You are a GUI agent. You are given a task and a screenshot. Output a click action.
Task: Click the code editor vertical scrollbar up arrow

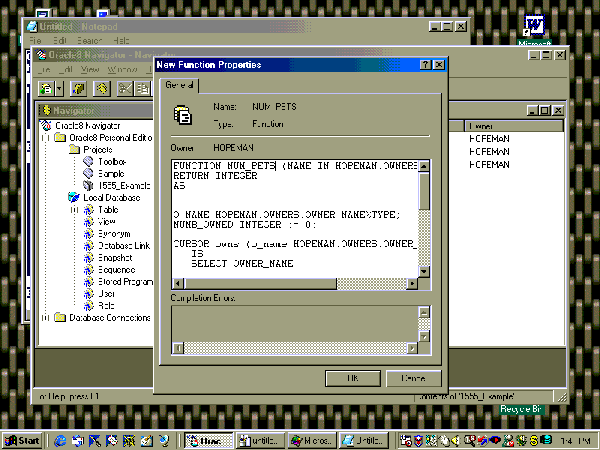click(x=424, y=166)
